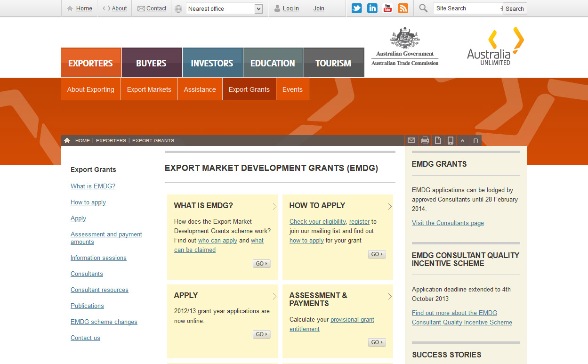588x364 pixels.
Task: Click the Home link in top bar
Action: coord(84,8)
